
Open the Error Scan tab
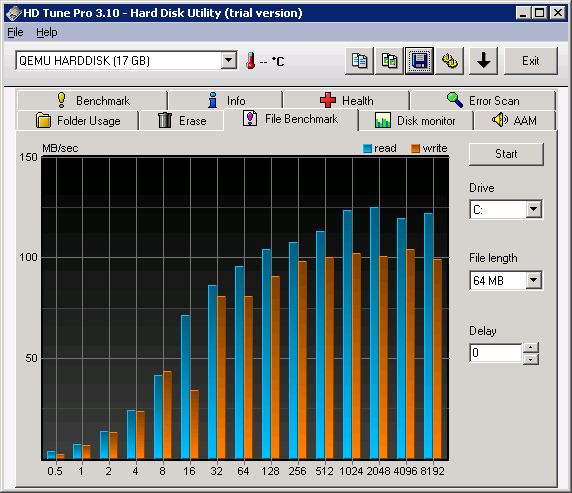coord(483,100)
